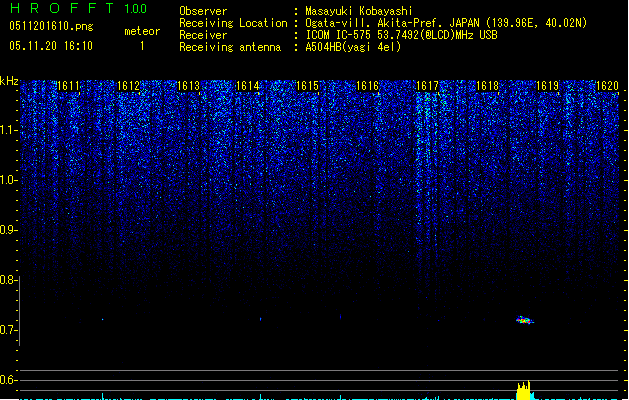The width and height of the screenshot is (629, 400).
Task: Click the date stamp 05.11.20 16:10
Action: click(51, 46)
